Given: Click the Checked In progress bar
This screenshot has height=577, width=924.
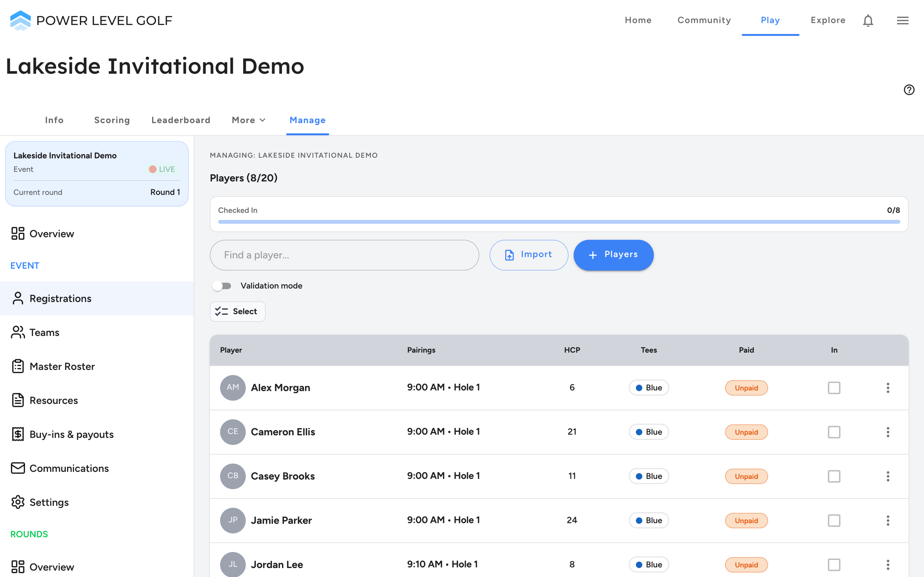Looking at the screenshot, I should (559, 222).
